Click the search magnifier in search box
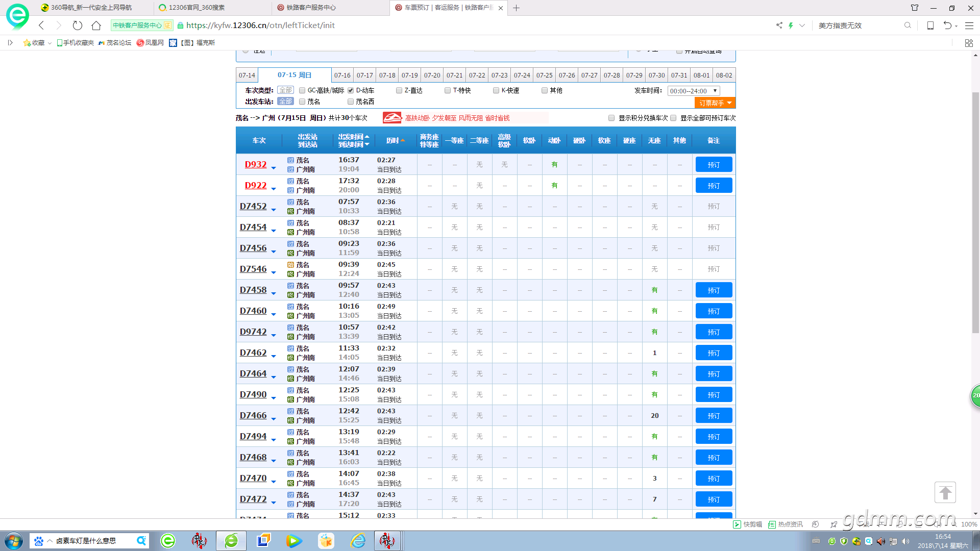 click(908, 25)
